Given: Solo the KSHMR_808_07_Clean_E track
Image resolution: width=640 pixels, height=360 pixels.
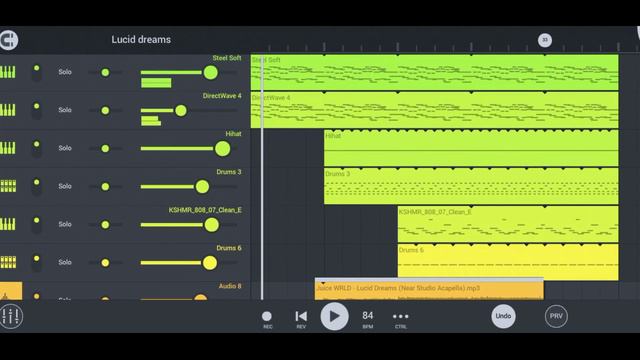Looking at the screenshot, I should [x=65, y=224].
